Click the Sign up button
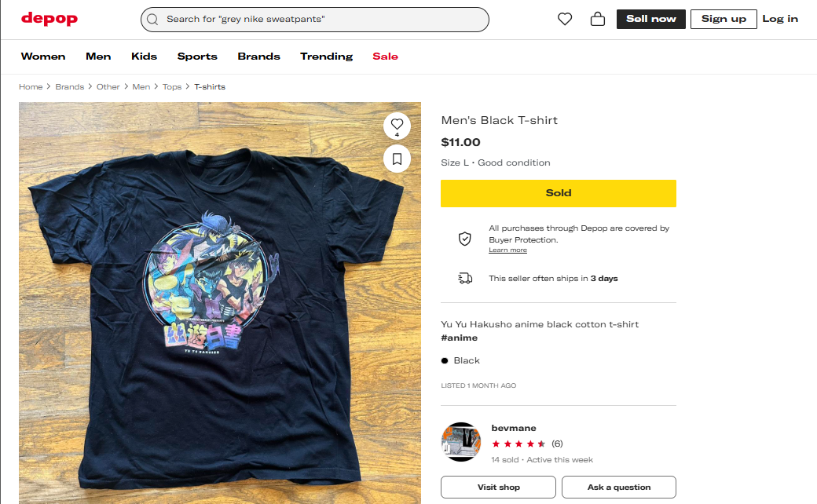This screenshot has height=504, width=817. (x=724, y=19)
